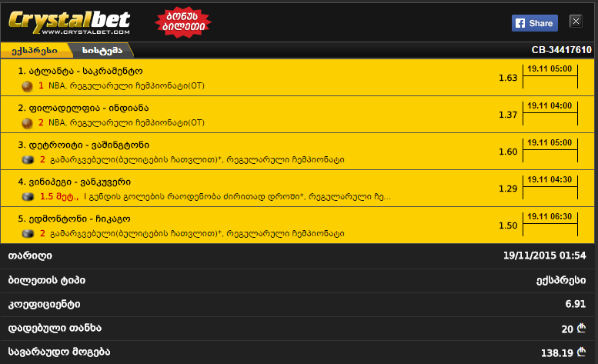Click the hockey puck icon for ვინიპეგი - ვანკუვერი

28,197
